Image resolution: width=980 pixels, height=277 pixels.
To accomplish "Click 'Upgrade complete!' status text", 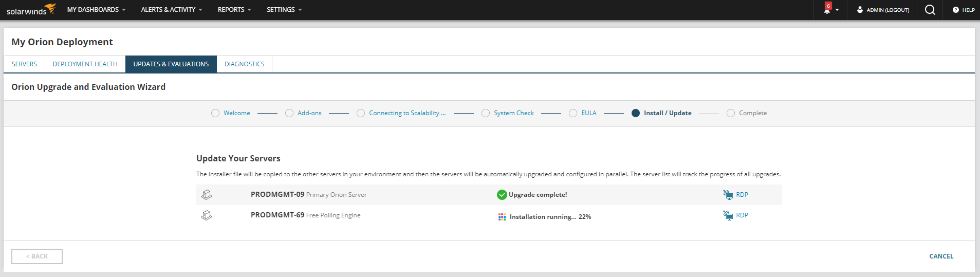I will 538,195.
